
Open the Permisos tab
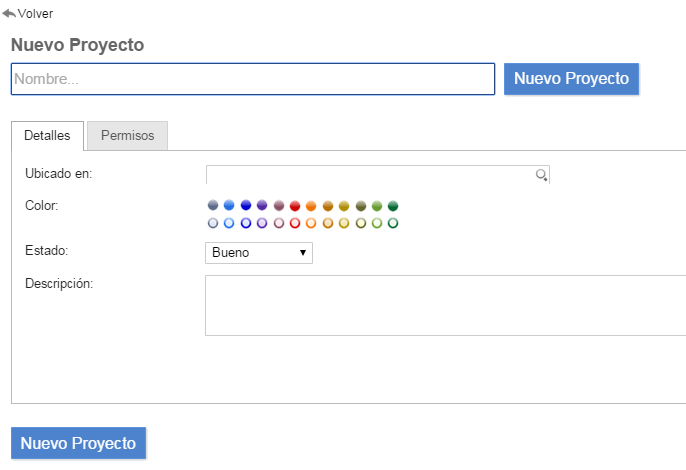click(127, 135)
